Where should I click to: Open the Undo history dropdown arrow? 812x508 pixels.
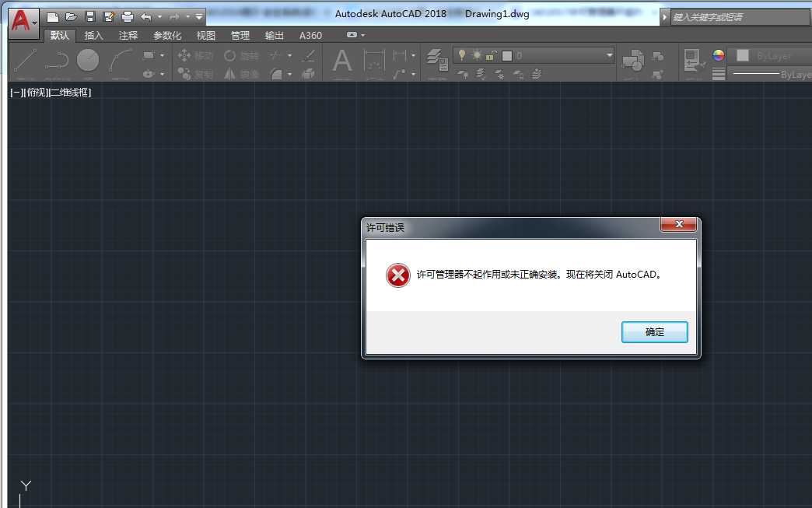[159, 17]
